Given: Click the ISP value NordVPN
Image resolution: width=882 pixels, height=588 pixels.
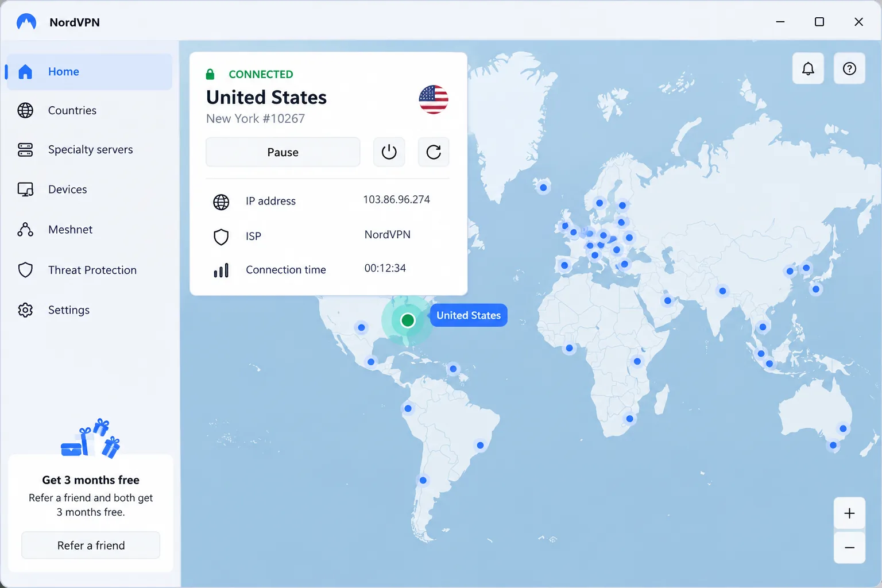Looking at the screenshot, I should coord(388,234).
